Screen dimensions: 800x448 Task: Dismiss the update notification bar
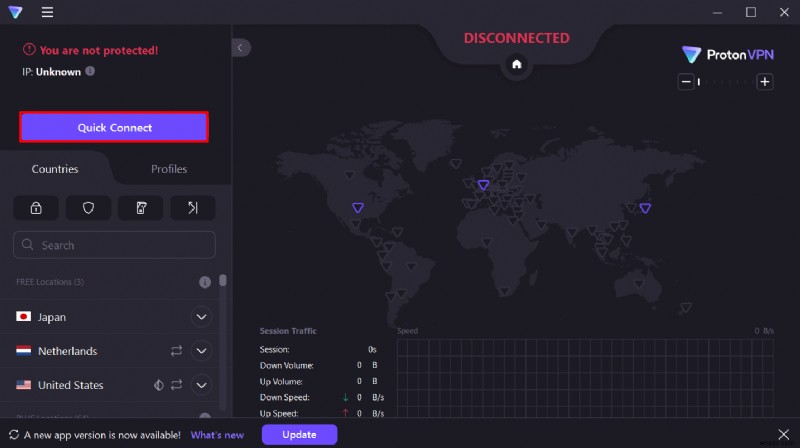tap(784, 434)
